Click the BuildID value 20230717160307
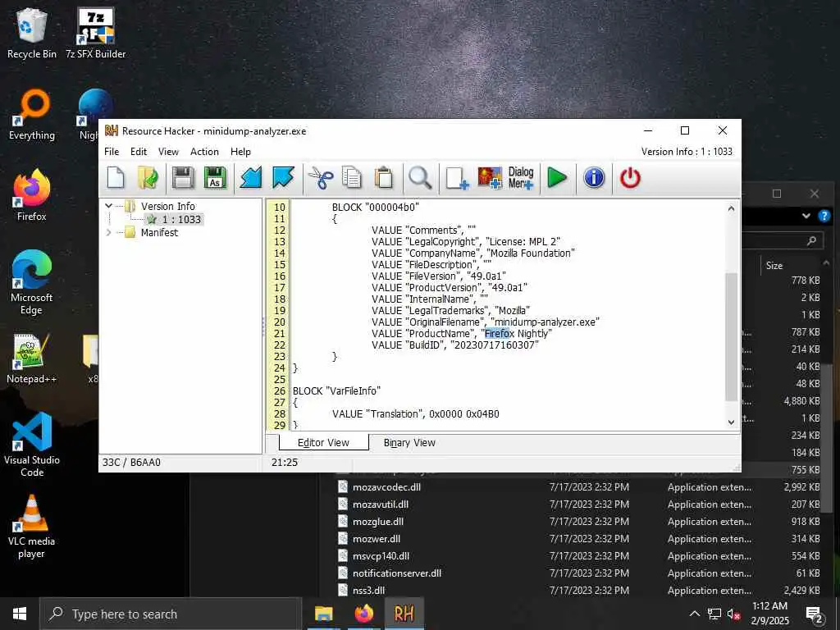The height and width of the screenshot is (630, 840). (494, 345)
